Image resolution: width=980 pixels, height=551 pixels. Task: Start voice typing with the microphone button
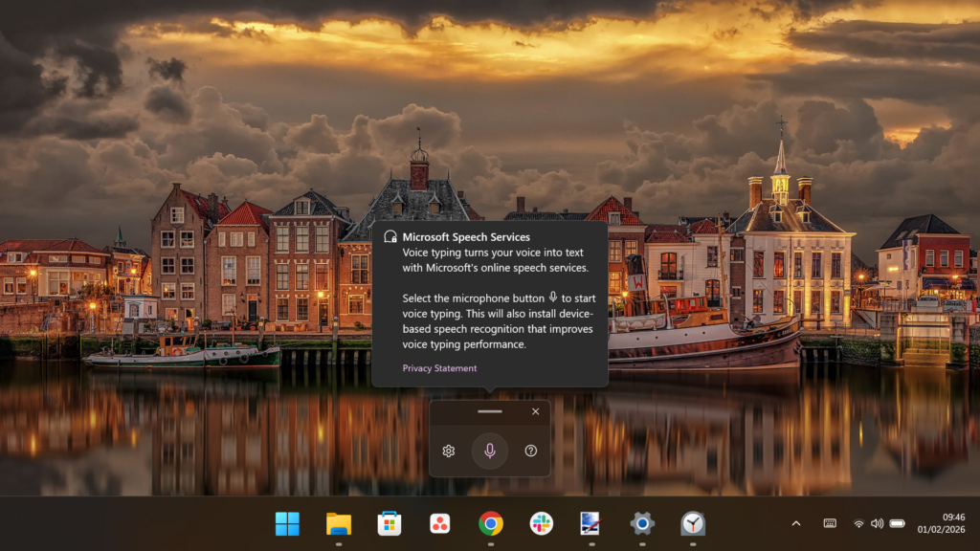click(490, 450)
